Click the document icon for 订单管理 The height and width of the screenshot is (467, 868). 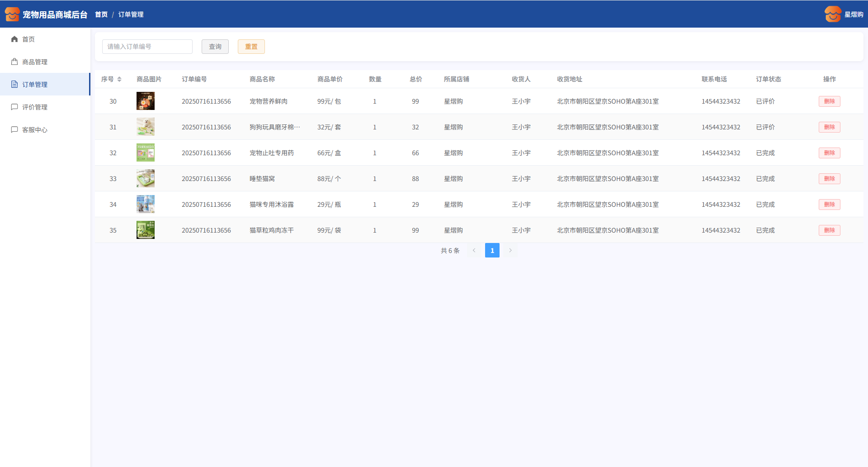pyautogui.click(x=14, y=85)
